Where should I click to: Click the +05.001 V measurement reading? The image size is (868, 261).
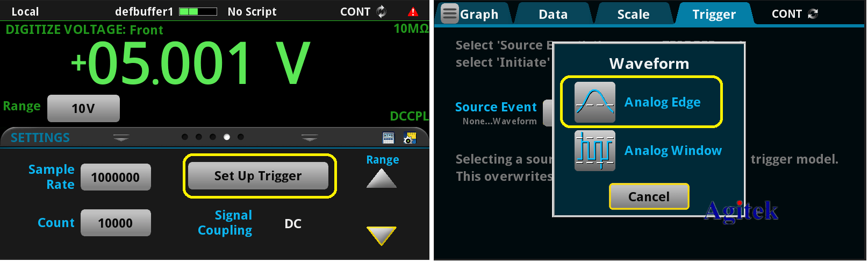(x=191, y=65)
